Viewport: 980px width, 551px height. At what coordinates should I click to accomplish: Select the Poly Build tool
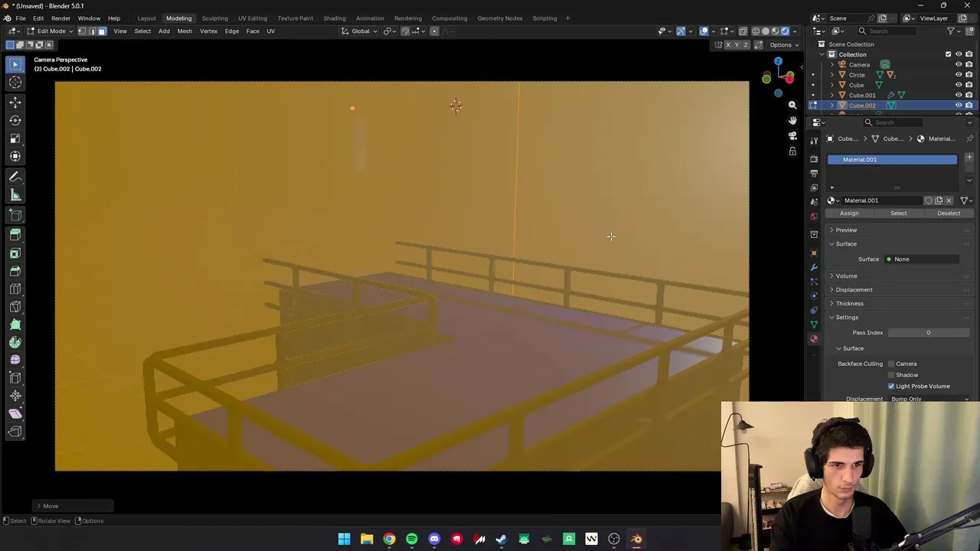coord(15,324)
